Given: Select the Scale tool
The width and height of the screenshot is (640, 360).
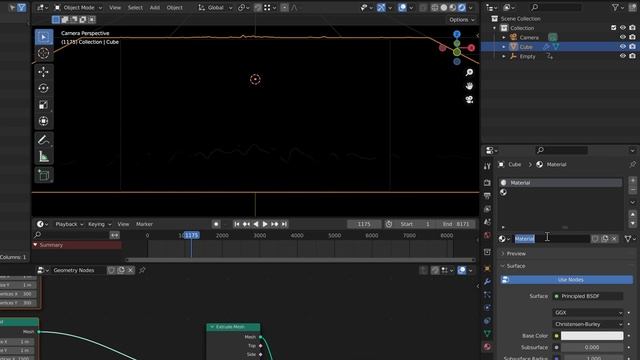Looking at the screenshot, I should pos(44,105).
